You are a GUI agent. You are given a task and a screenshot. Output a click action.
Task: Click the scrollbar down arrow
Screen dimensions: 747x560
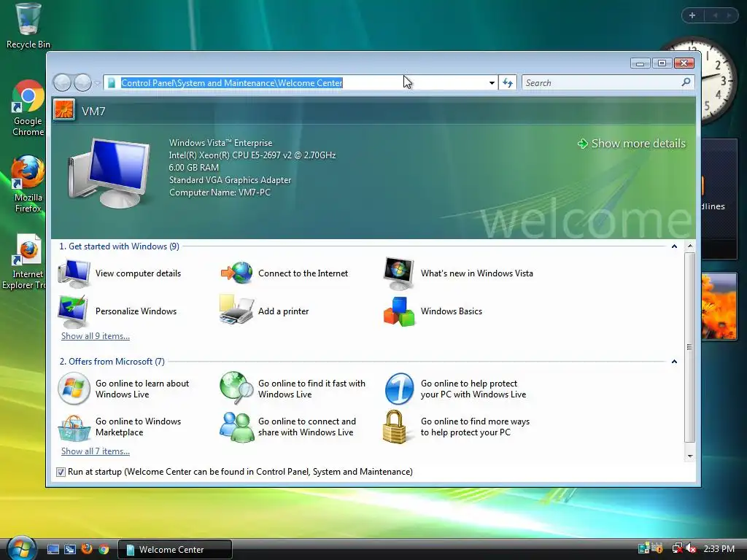click(x=690, y=456)
